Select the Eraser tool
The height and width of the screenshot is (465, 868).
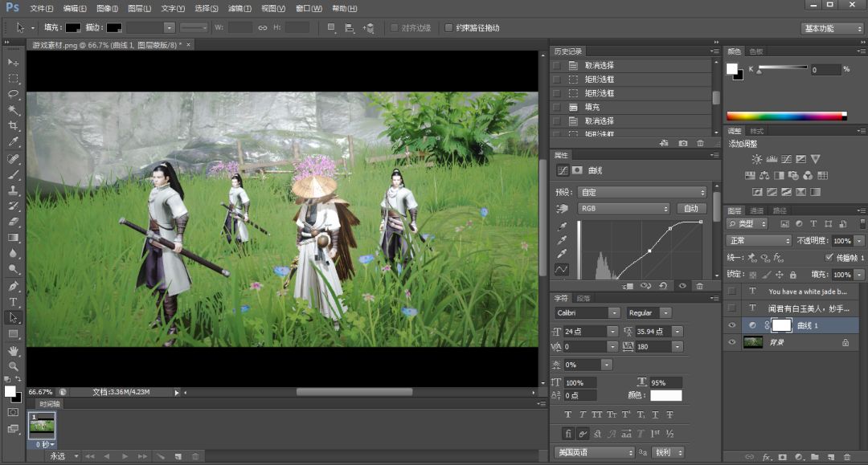click(x=14, y=222)
